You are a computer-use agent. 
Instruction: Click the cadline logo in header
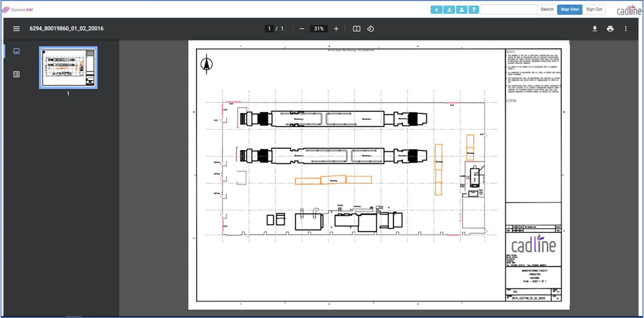[x=629, y=10]
